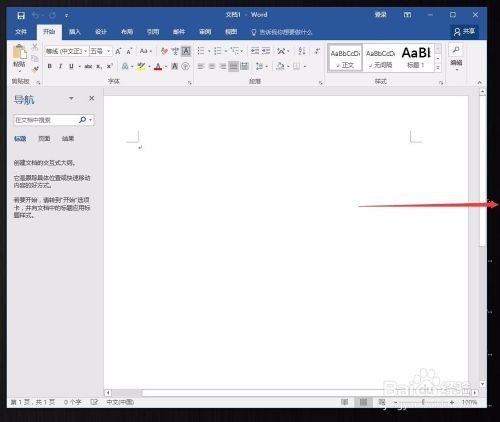Close the 导航 navigation pane
The image size is (500, 422).
(x=92, y=98)
